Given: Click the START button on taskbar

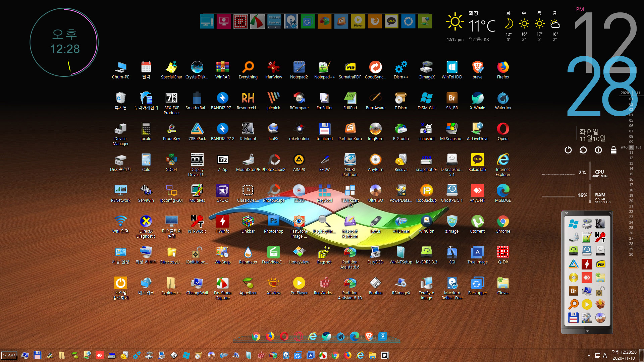Looking at the screenshot, I should [x=9, y=355].
